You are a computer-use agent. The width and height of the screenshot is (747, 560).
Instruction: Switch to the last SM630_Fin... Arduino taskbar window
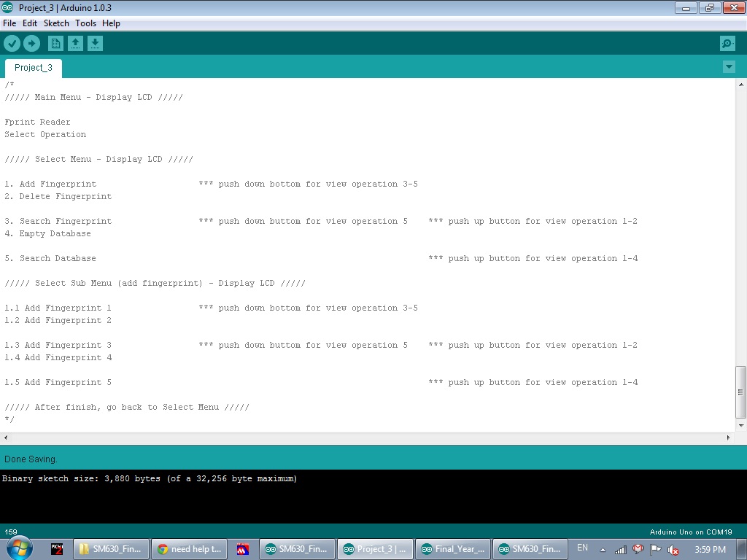click(531, 549)
